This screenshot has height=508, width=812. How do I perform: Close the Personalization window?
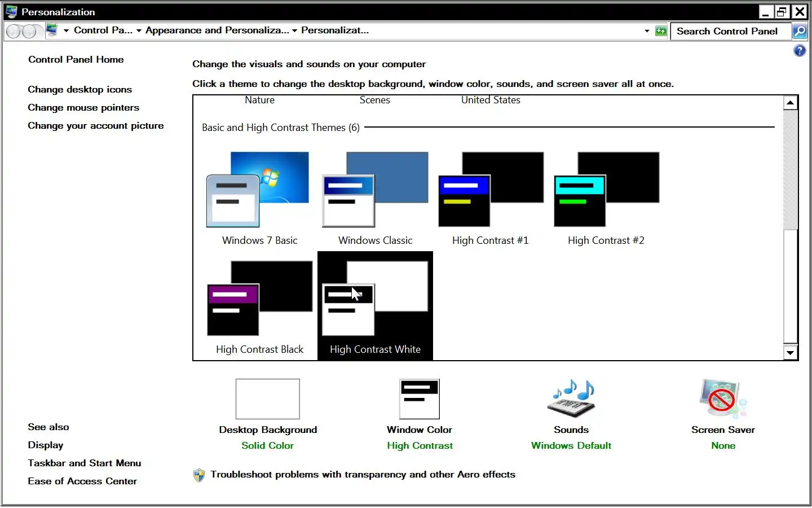tap(800, 12)
